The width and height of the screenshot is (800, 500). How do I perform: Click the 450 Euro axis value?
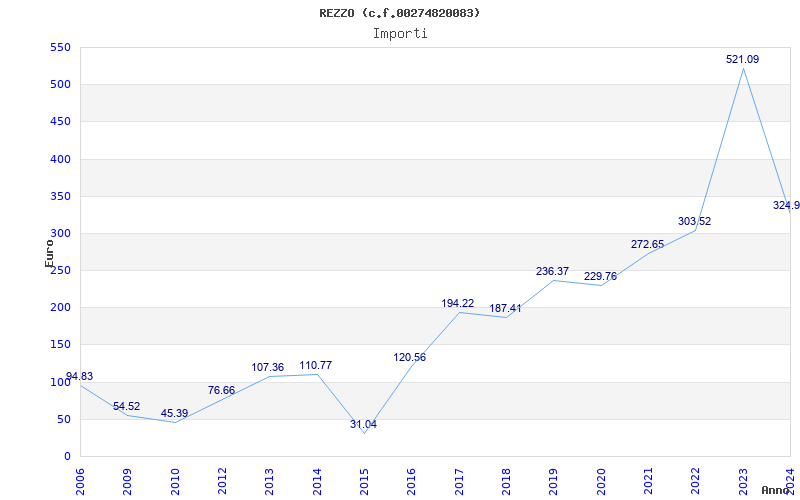point(60,122)
